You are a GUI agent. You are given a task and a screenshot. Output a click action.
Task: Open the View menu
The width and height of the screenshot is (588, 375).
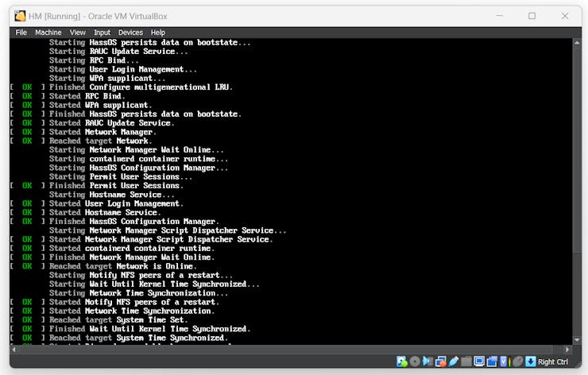click(x=77, y=33)
